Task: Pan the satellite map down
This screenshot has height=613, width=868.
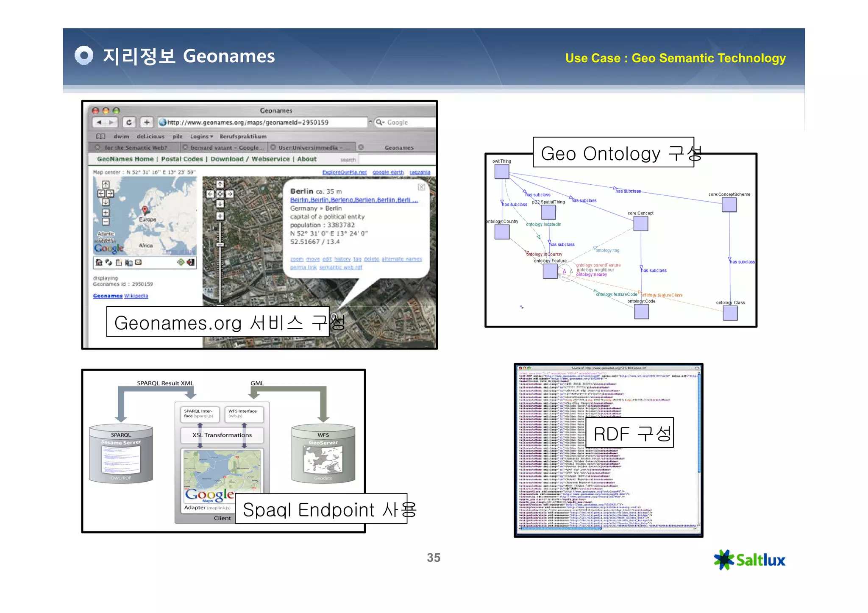Action: pos(220,204)
